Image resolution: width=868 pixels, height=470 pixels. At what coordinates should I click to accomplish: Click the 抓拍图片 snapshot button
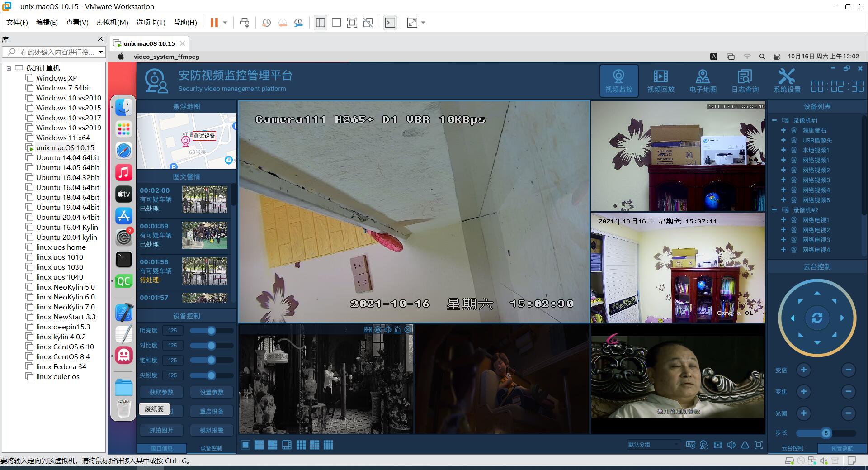(161, 430)
